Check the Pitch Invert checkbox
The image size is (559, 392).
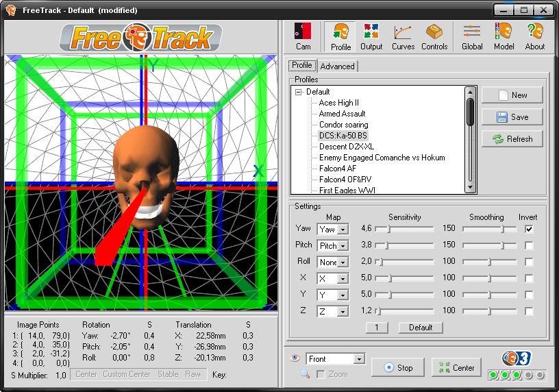tap(529, 245)
